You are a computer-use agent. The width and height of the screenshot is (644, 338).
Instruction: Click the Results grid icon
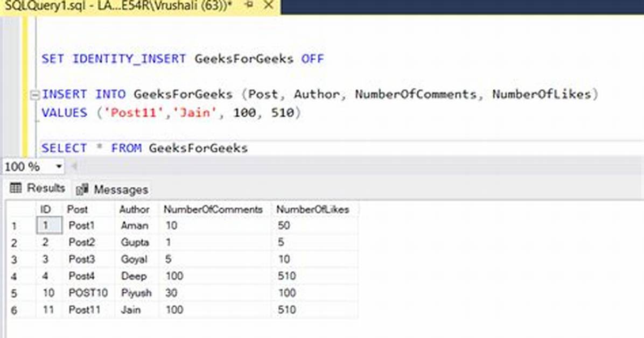tap(16, 188)
